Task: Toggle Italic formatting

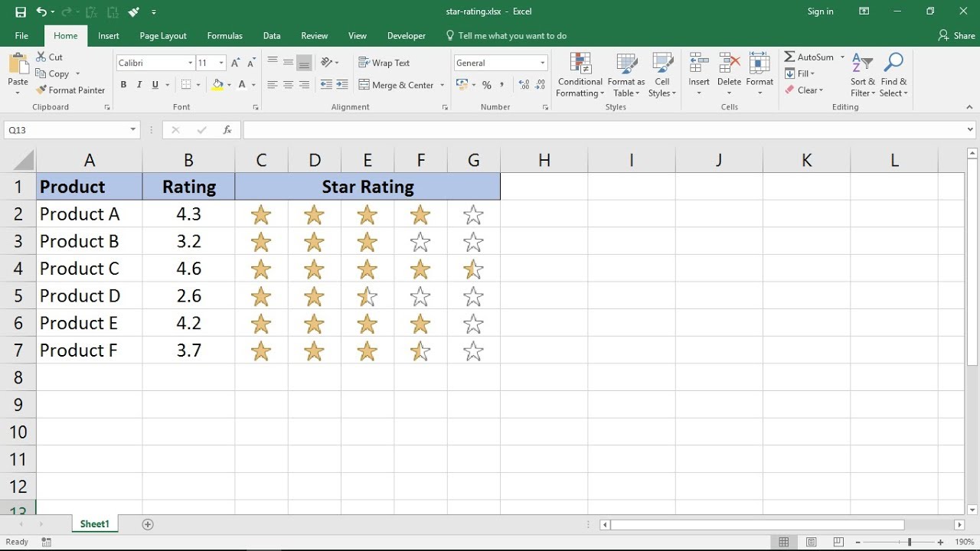Action: point(139,85)
